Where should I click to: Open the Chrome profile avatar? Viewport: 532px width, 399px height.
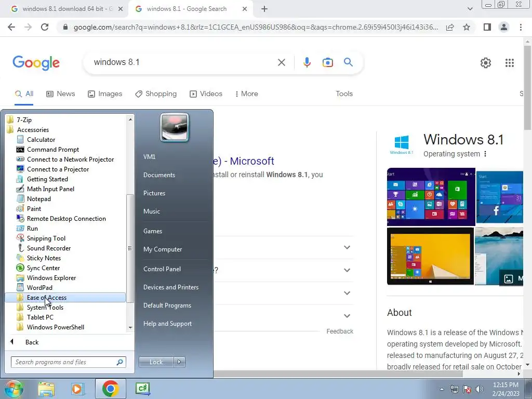point(504,27)
